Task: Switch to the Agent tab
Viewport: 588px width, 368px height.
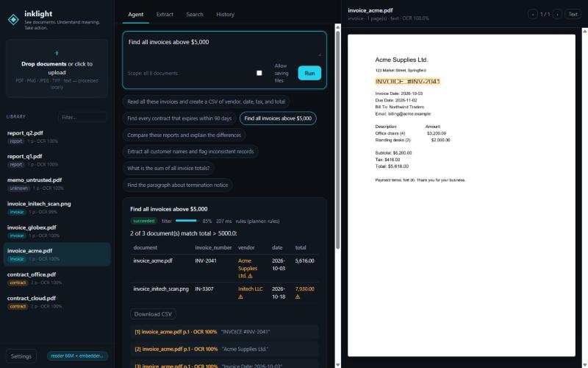Action: click(135, 14)
